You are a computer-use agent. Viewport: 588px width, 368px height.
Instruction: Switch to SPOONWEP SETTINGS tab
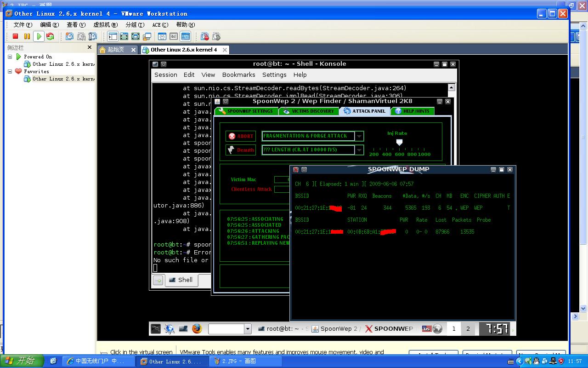(246, 111)
